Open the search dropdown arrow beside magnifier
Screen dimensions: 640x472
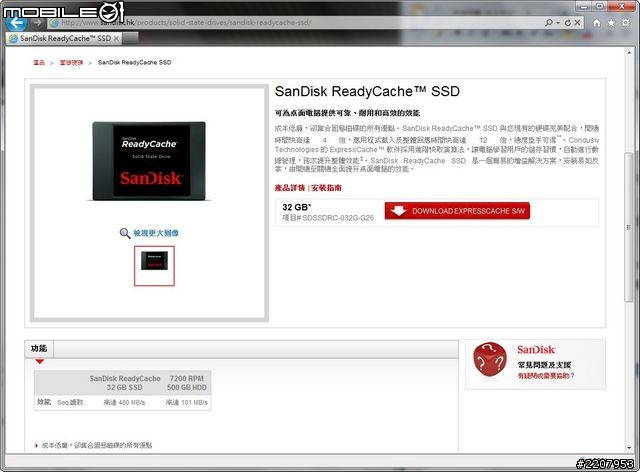click(x=558, y=23)
